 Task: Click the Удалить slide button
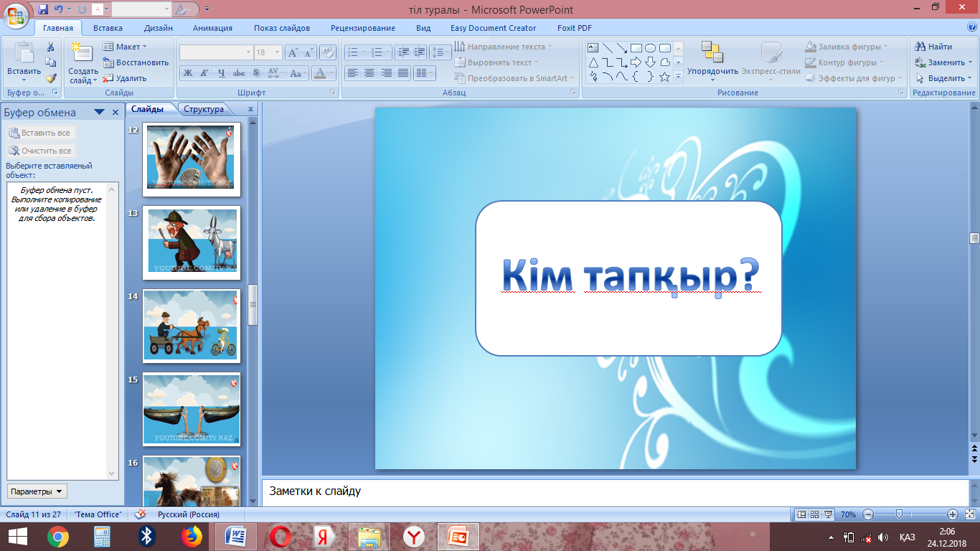[125, 78]
